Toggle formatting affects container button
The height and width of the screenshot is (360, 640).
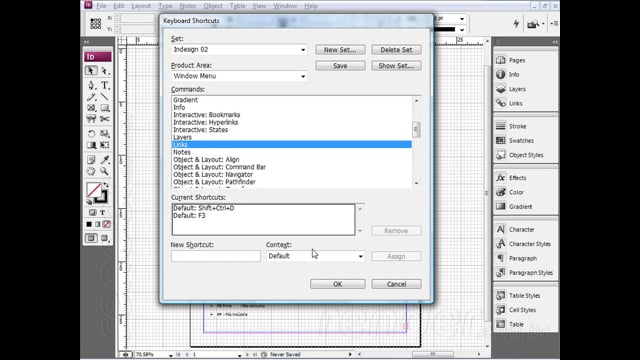[x=93, y=213]
